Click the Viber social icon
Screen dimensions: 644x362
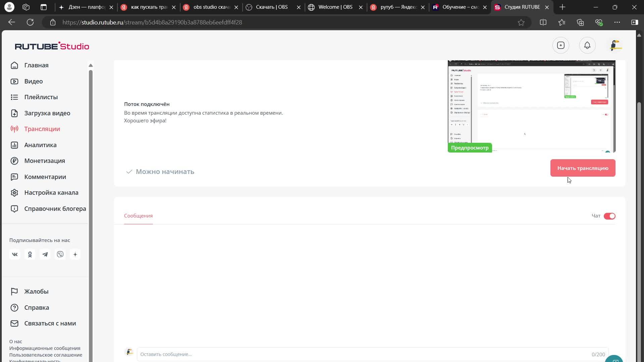(x=60, y=254)
